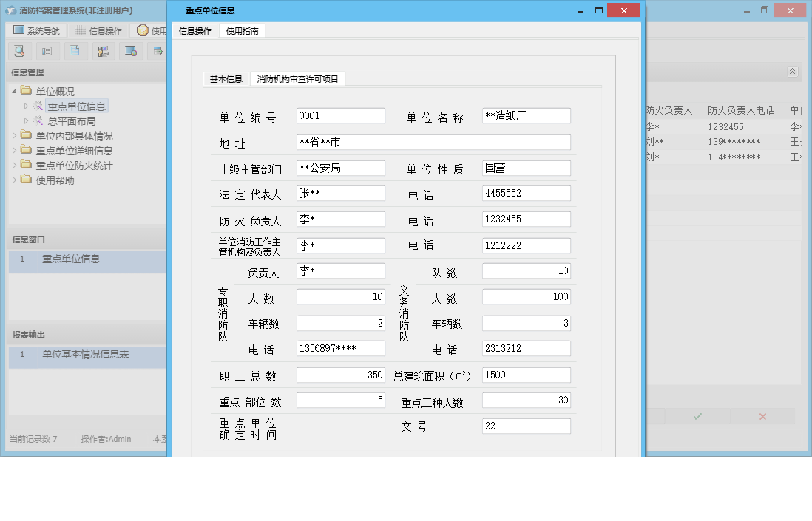The height and width of the screenshot is (521, 812).
Task: Select the search magnifier toolbar icon
Action: [20, 50]
